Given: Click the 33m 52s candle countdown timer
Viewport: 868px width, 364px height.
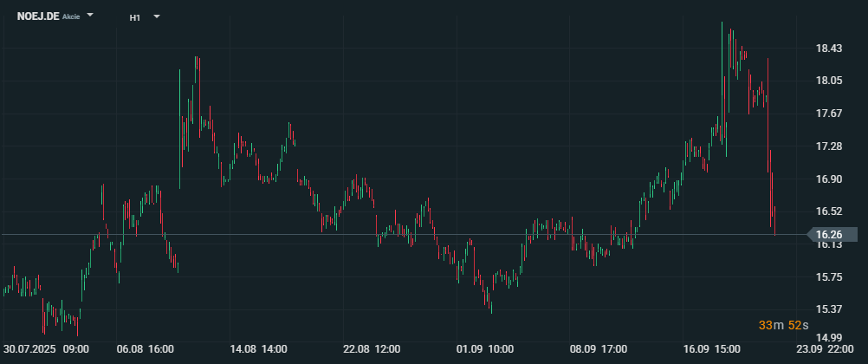Looking at the screenshot, I should pos(784,325).
